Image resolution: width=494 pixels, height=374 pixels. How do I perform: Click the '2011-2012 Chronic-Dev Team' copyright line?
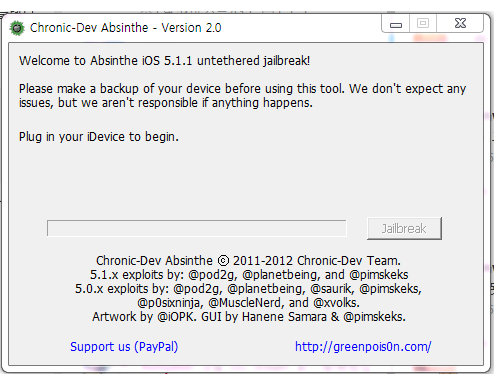248,261
